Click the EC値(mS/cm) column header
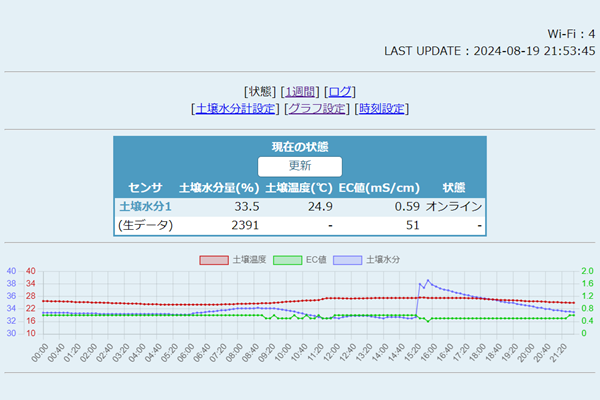The width and height of the screenshot is (600, 400). point(379,187)
